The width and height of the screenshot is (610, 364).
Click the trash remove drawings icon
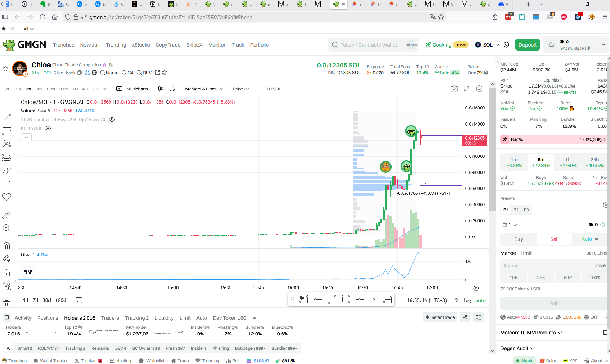(7, 303)
